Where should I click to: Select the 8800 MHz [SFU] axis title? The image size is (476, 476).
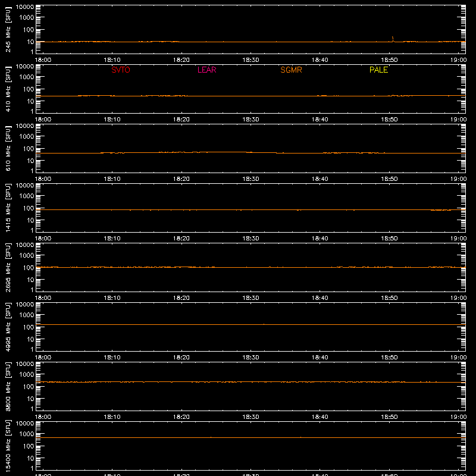pos(8,386)
